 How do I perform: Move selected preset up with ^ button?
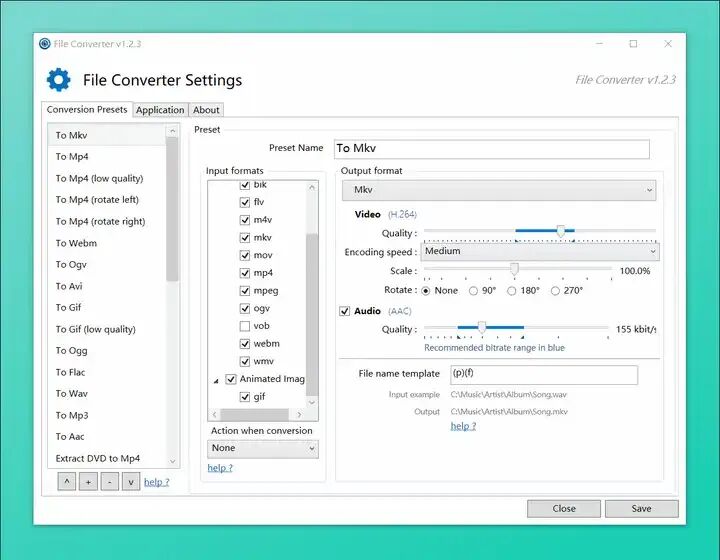coord(67,482)
